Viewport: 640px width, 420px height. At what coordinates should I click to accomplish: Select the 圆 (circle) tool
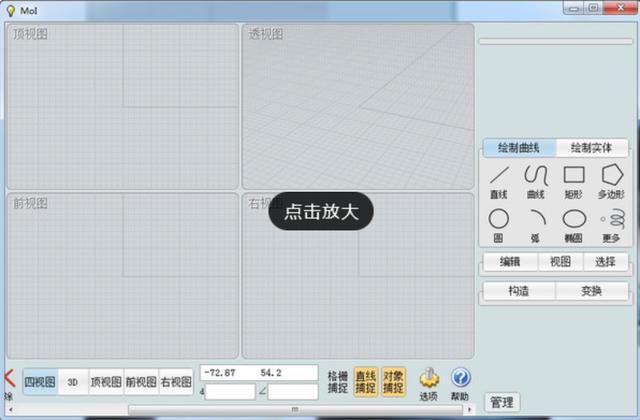point(498,225)
